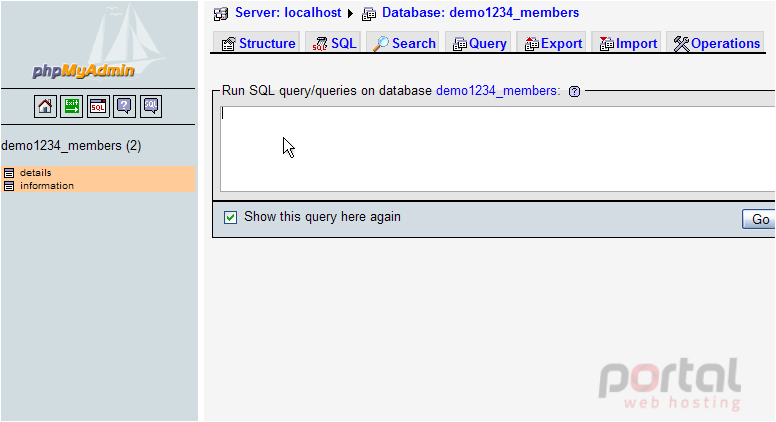Click the server icon in breadcrumb
Screen dimensions: 776x422
pos(221,14)
